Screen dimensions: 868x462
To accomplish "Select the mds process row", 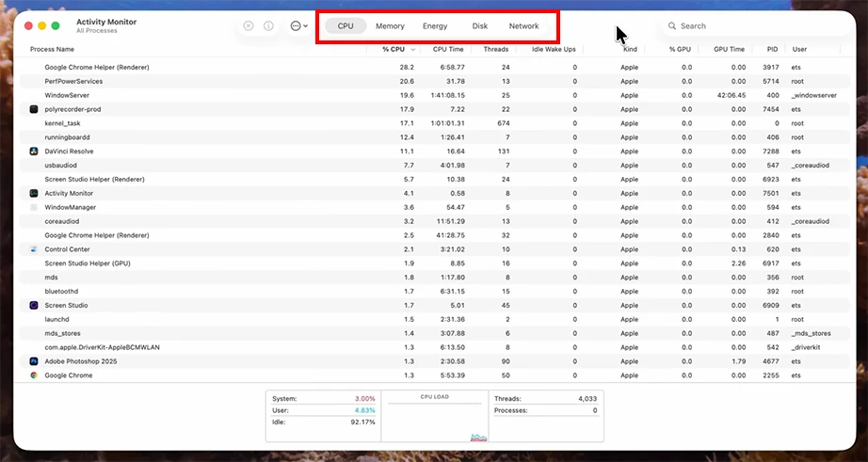I will coord(435,278).
